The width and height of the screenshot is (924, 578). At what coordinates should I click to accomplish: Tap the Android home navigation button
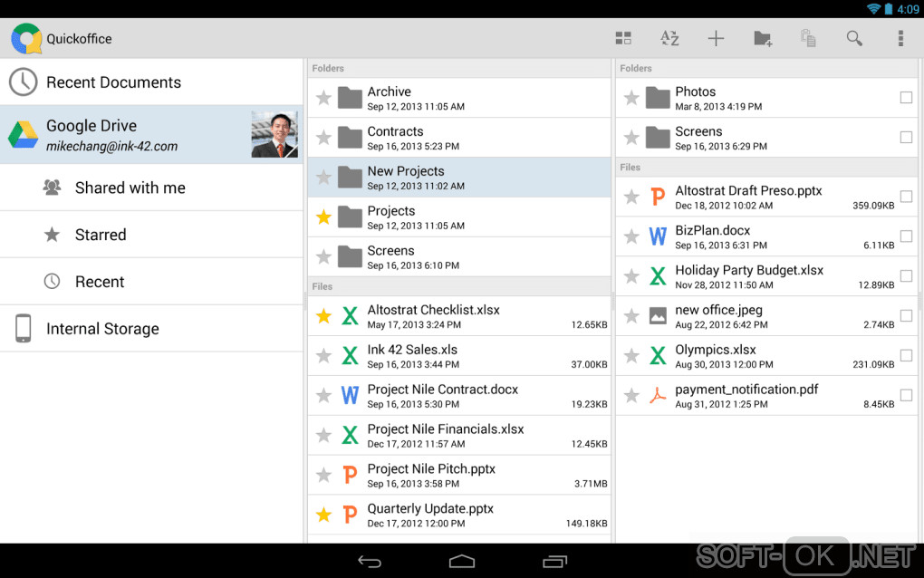click(462, 562)
